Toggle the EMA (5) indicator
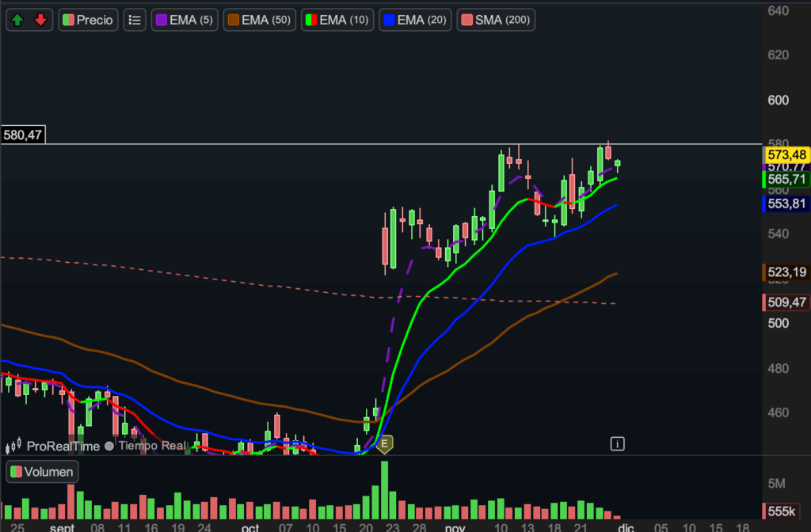Image resolution: width=811 pixels, height=532 pixels. pyautogui.click(x=183, y=20)
